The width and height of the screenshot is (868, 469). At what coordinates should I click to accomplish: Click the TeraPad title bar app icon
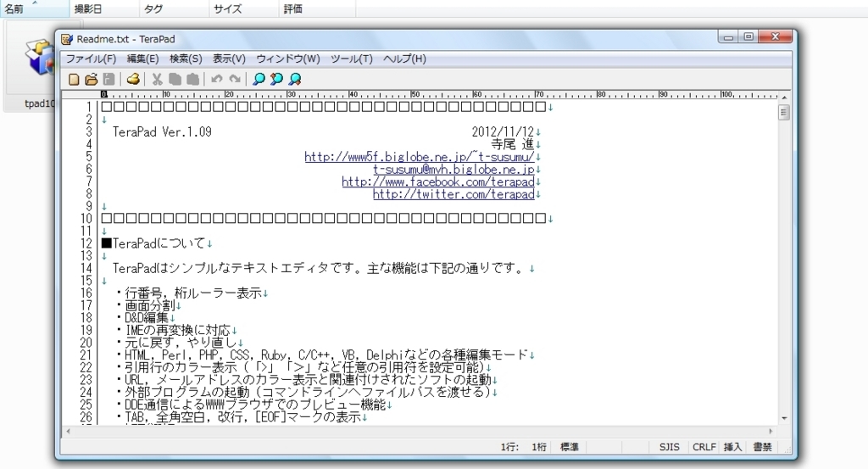point(67,39)
